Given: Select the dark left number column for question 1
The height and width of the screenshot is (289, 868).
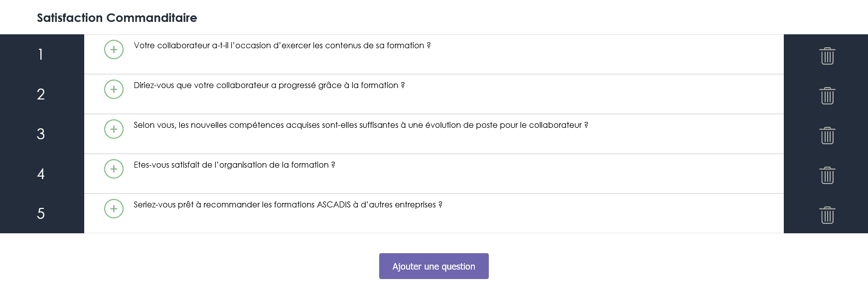Looking at the screenshot, I should coord(41,55).
